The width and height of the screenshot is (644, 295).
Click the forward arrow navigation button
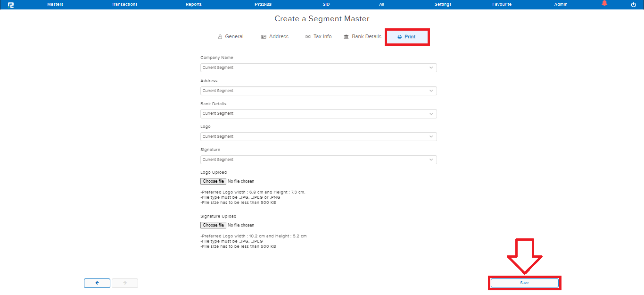(124, 283)
